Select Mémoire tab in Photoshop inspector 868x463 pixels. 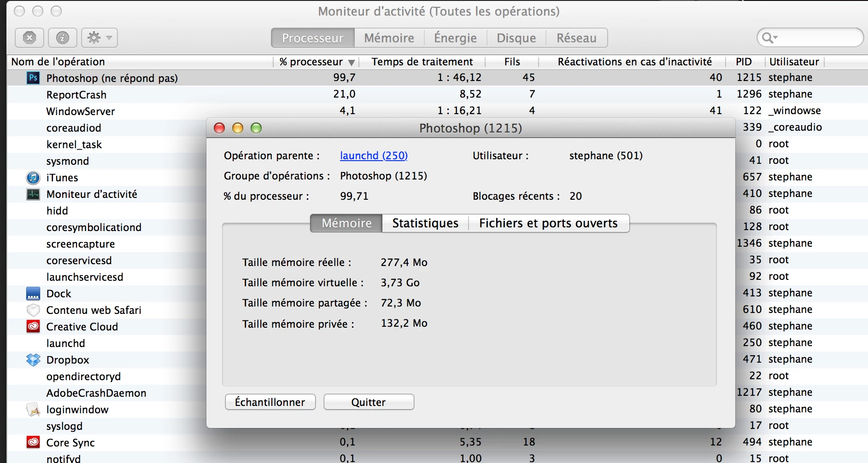pyautogui.click(x=346, y=223)
